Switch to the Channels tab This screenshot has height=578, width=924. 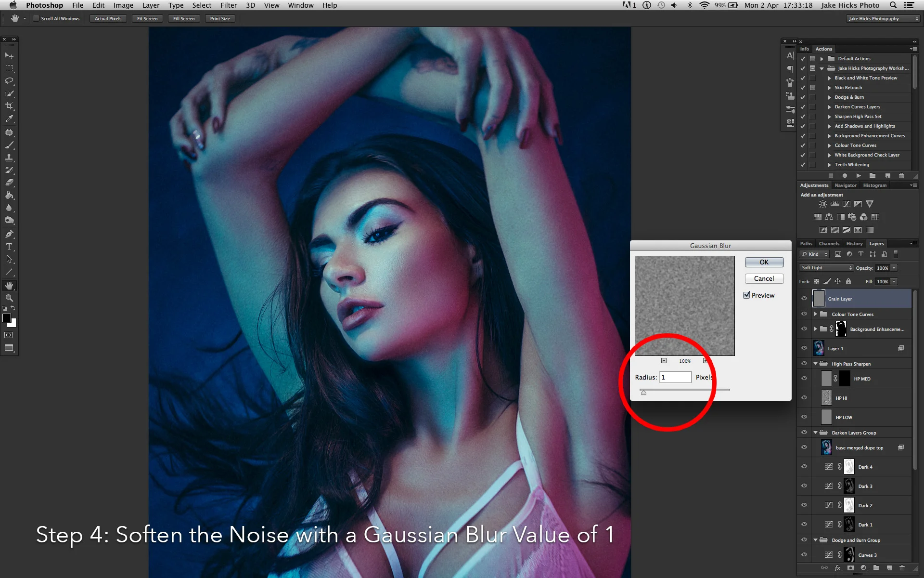(829, 244)
